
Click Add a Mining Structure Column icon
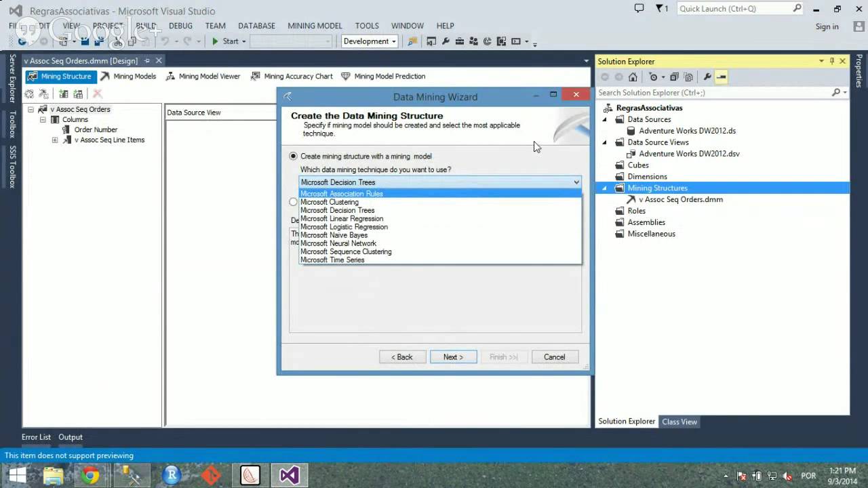pyautogui.click(x=64, y=94)
